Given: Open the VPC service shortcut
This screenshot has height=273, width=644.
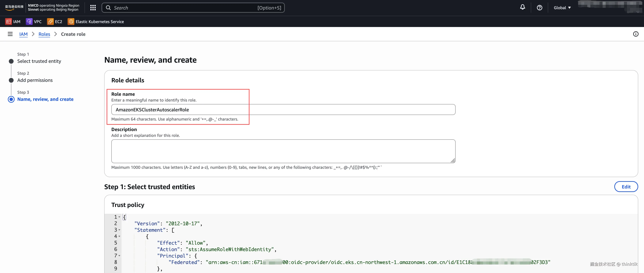Looking at the screenshot, I should [x=34, y=22].
